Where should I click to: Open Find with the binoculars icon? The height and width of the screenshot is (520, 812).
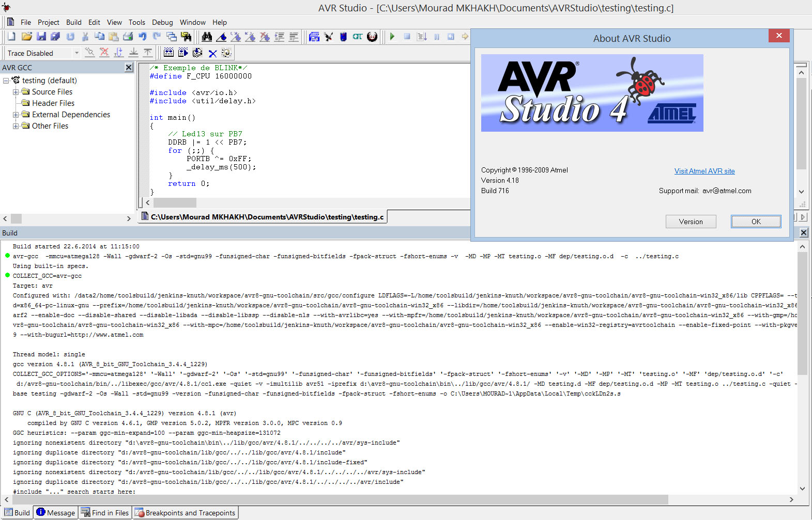207,37
